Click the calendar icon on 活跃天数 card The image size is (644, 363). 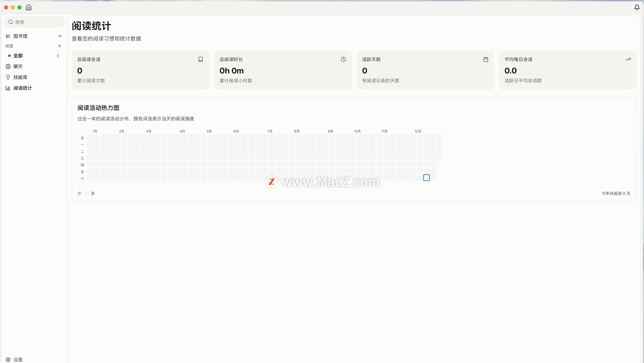(x=485, y=59)
